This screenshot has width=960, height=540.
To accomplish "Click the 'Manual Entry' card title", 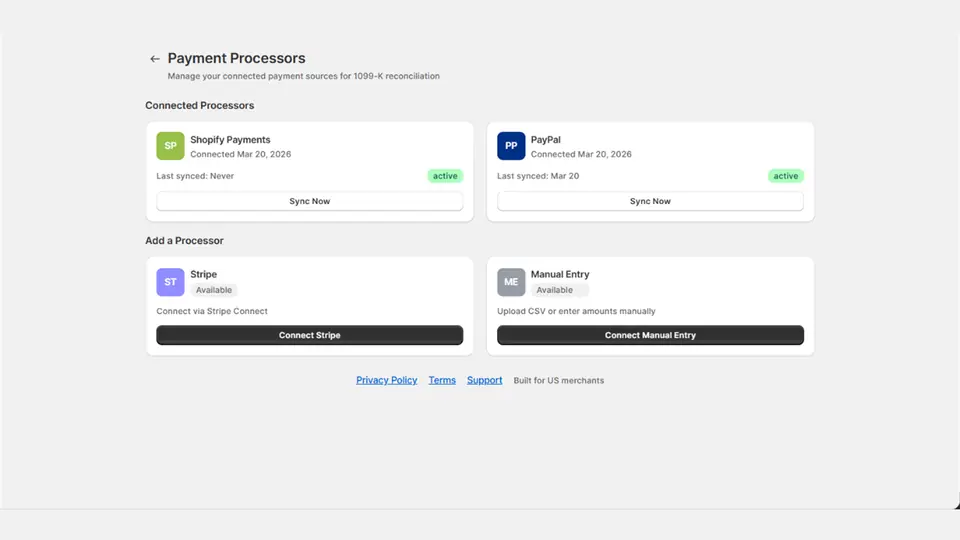I will 560,274.
